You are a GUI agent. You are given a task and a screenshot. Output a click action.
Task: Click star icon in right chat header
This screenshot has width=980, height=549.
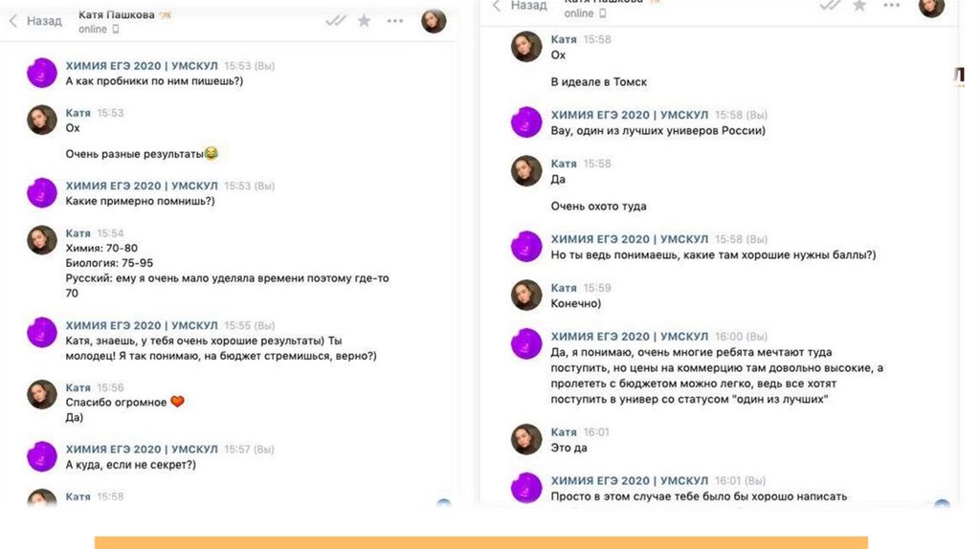click(x=860, y=6)
